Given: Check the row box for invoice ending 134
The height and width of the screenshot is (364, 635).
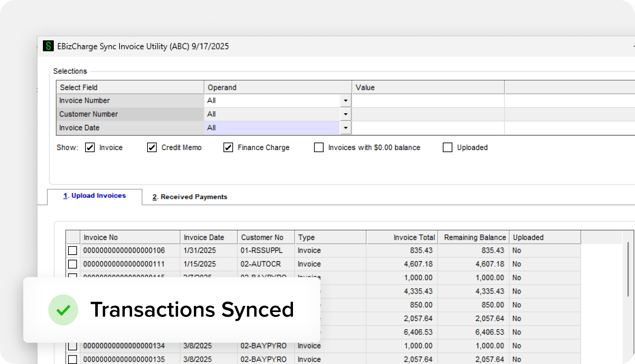Looking at the screenshot, I should [73, 346].
